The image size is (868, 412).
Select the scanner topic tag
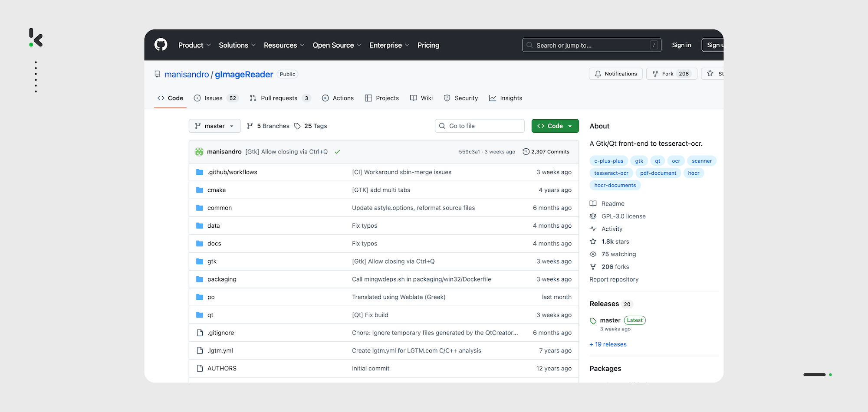[x=702, y=161]
